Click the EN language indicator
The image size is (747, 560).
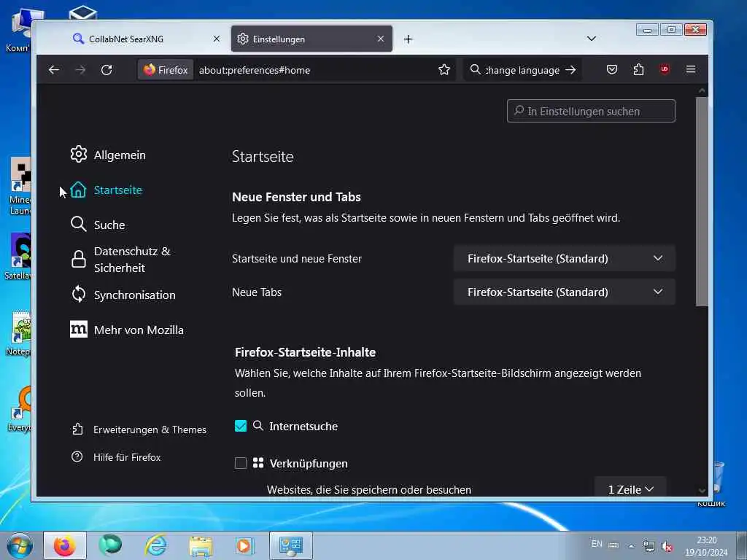[597, 544]
